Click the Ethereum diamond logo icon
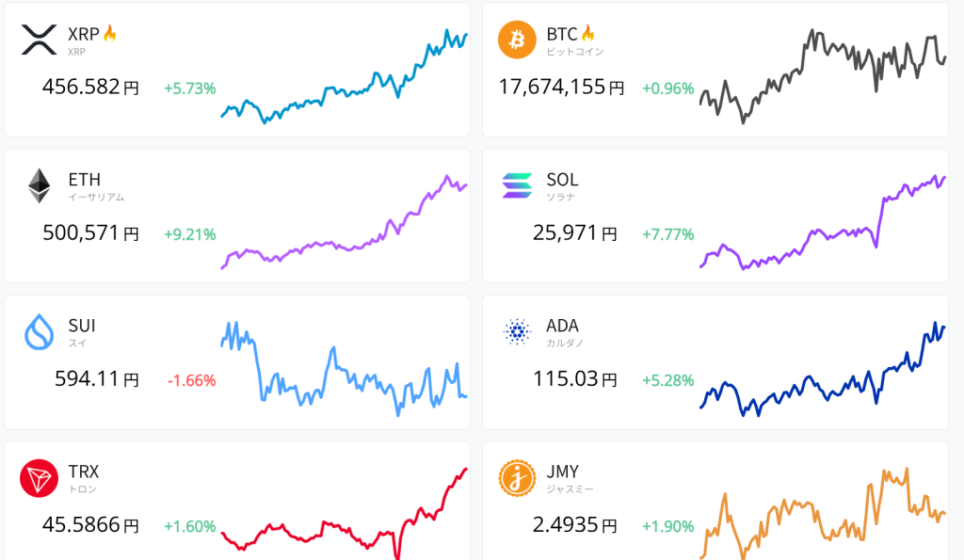Viewport: 964px width, 560px height. coord(39,185)
